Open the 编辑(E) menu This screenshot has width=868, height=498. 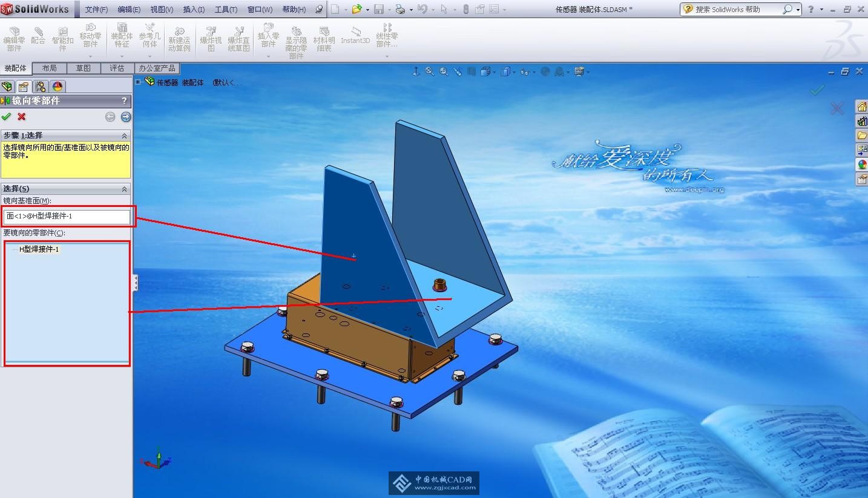pos(129,10)
